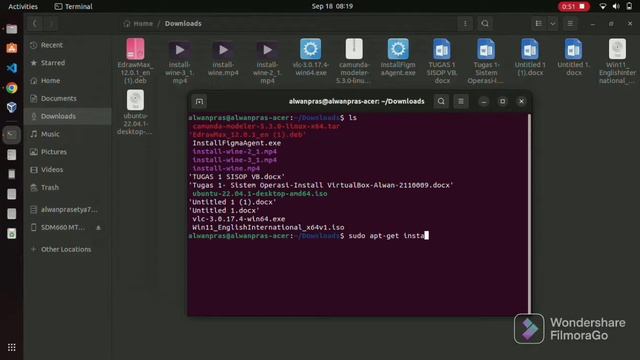Open search in terminal header
The width and height of the screenshot is (640, 360).
[x=441, y=101]
